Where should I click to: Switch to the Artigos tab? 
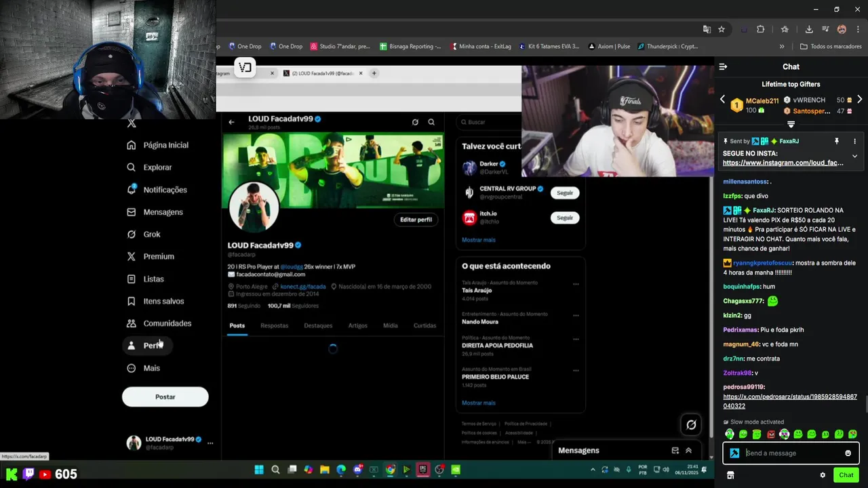(357, 326)
